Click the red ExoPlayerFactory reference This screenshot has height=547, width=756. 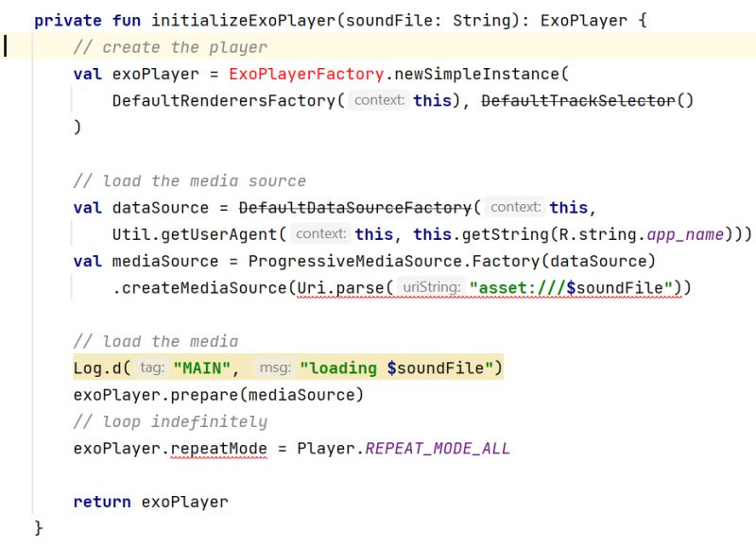tap(306, 75)
